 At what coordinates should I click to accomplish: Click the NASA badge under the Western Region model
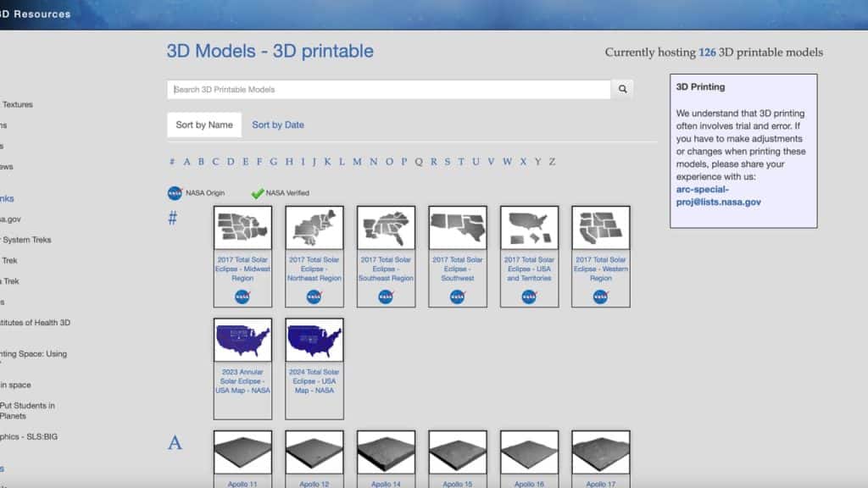(x=600, y=297)
